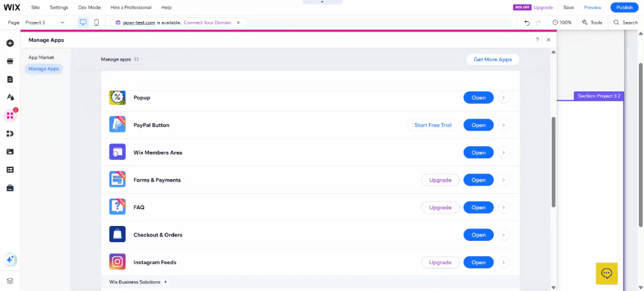
Task: Click Start Free Trial for PayPal Button
Action: coord(433,125)
